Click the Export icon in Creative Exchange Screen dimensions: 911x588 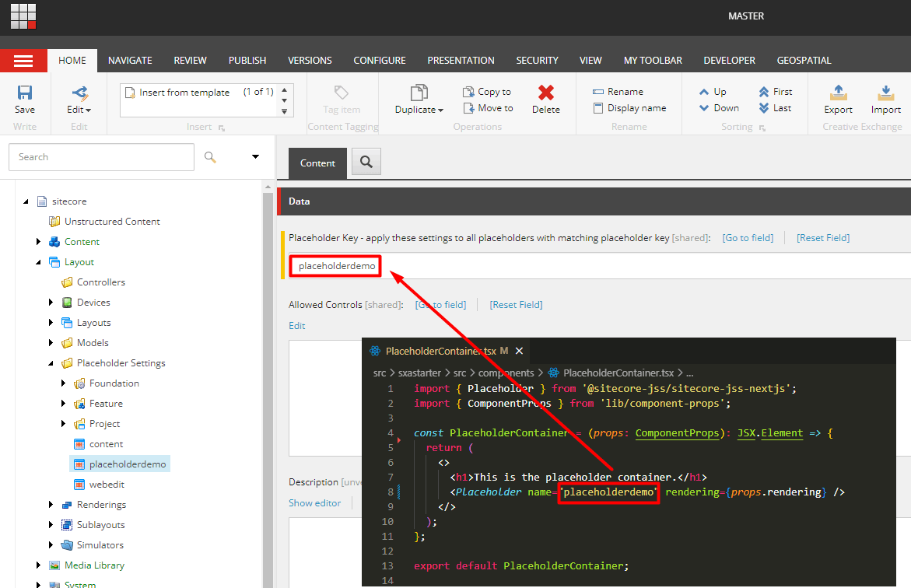[838, 93]
